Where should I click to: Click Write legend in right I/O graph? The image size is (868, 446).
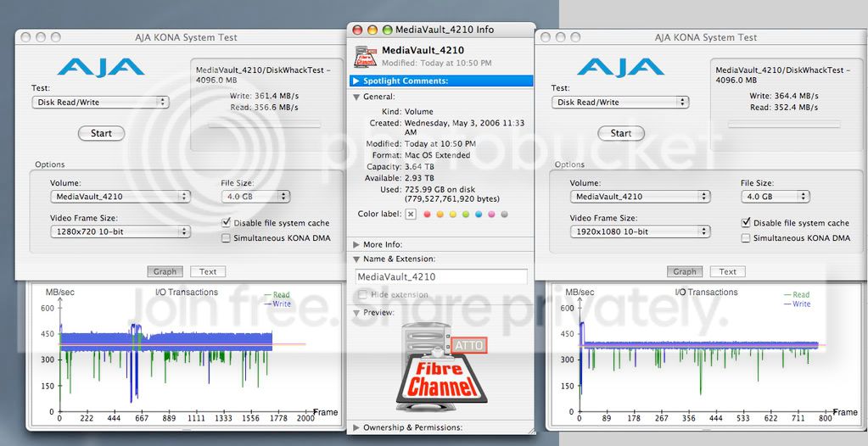tap(797, 304)
